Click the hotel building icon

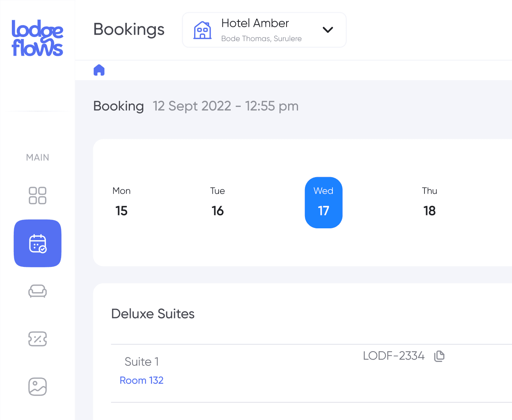click(x=203, y=30)
